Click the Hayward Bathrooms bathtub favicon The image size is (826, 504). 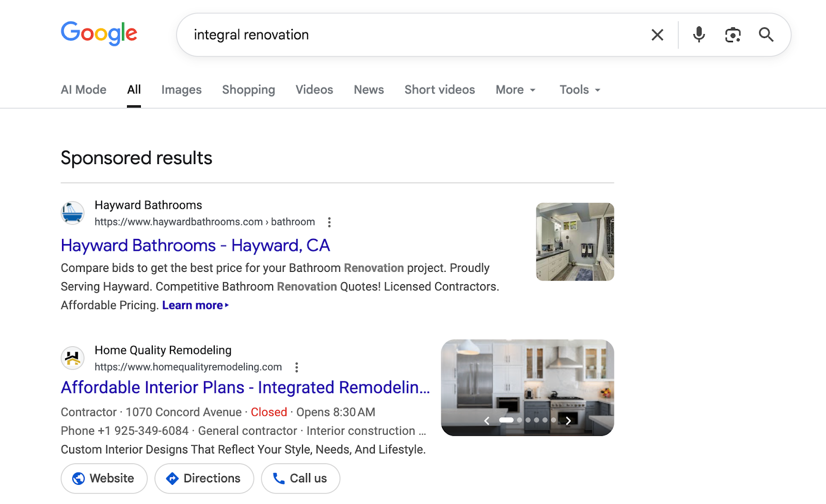coord(73,213)
